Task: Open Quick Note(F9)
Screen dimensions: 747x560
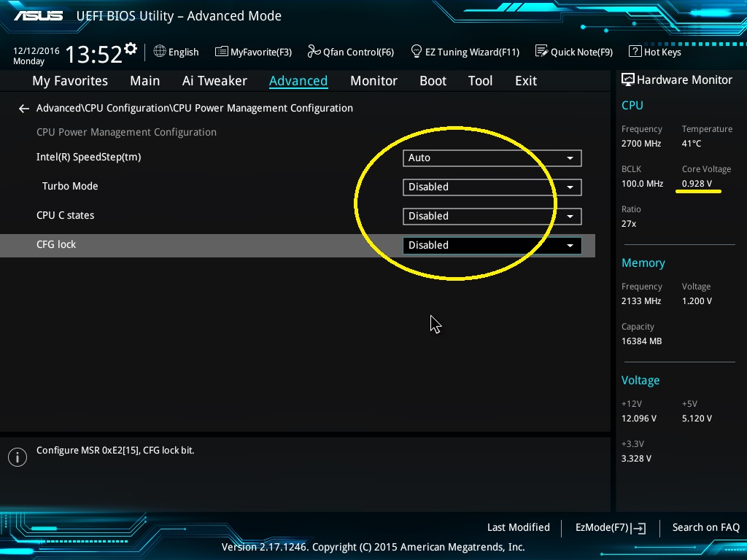Action: click(x=574, y=52)
